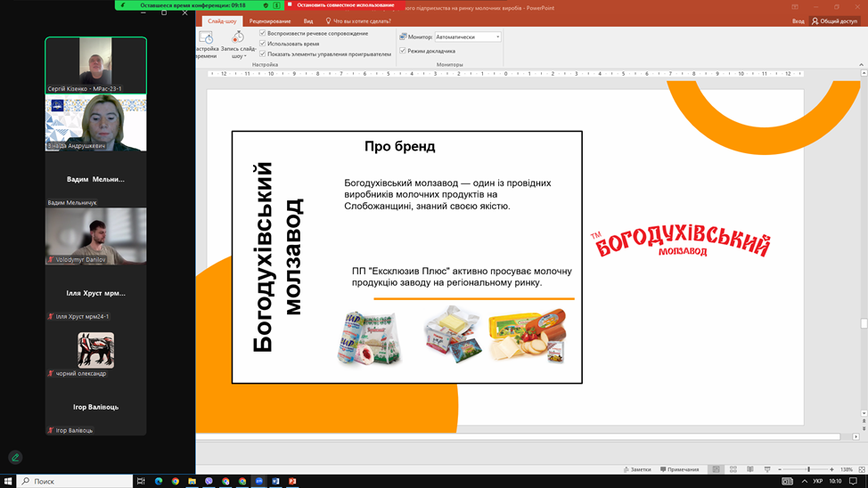
Task: Click the Общий доступ share button
Action: coord(834,21)
